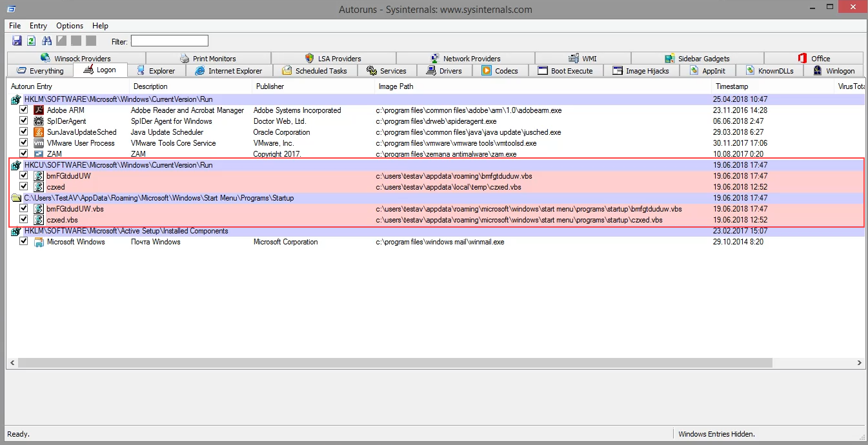Sort by the Timestamp column header

click(732, 86)
